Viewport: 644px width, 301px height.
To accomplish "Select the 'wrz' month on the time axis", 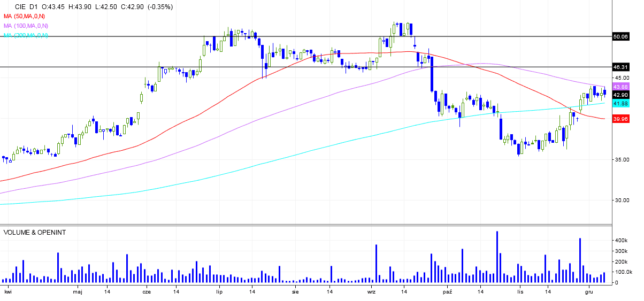I will click(371, 292).
